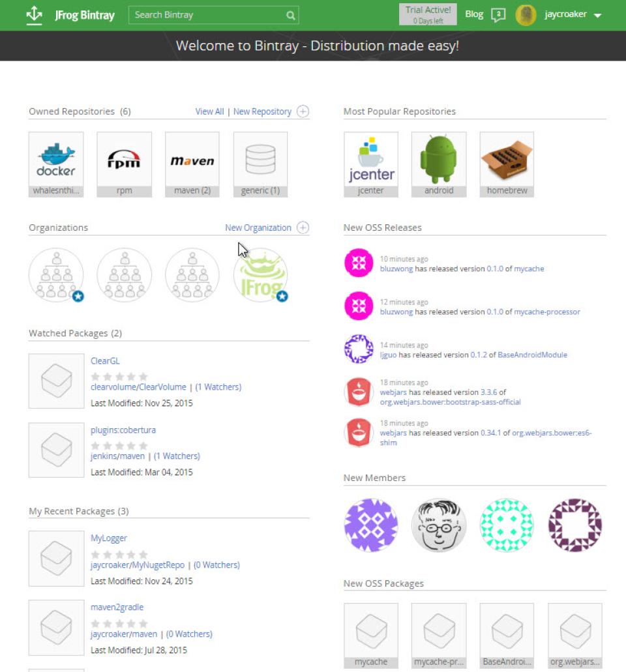Viewport: 626px width, 672px height.
Task: Open the mycache new OSS package tile
Action: click(371, 635)
